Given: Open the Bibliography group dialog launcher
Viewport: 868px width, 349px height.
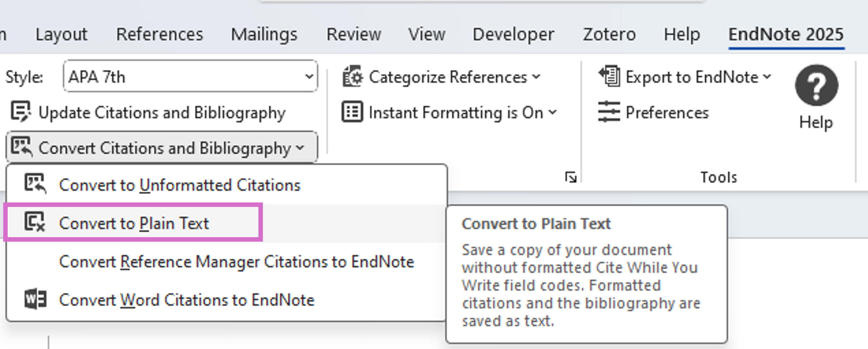Looking at the screenshot, I should coord(571,177).
